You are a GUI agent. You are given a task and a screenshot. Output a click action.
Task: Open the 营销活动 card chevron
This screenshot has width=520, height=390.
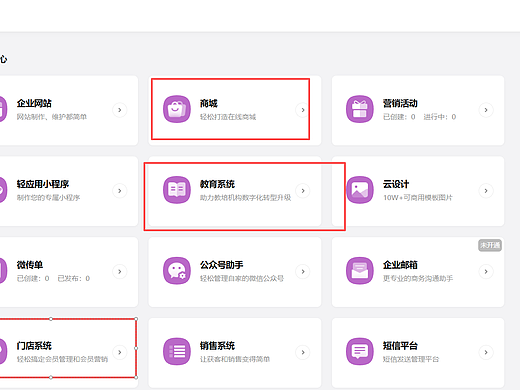click(x=486, y=110)
